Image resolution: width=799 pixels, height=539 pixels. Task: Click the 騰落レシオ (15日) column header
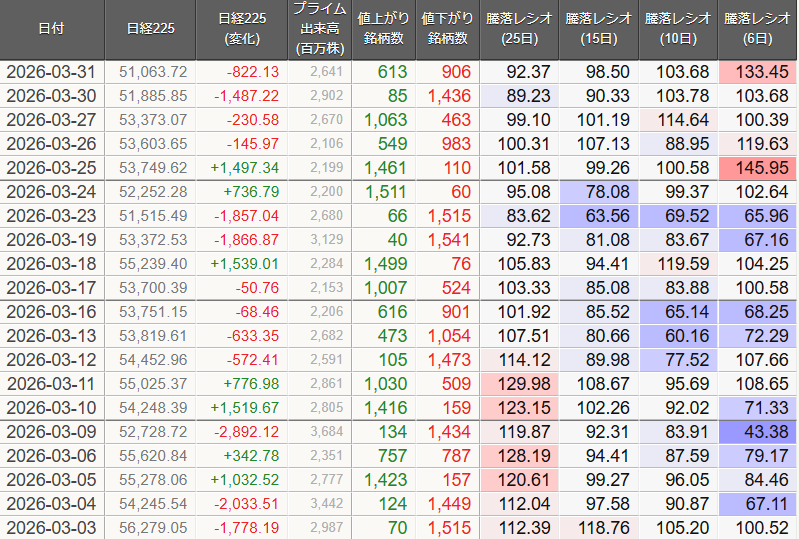coord(598,28)
